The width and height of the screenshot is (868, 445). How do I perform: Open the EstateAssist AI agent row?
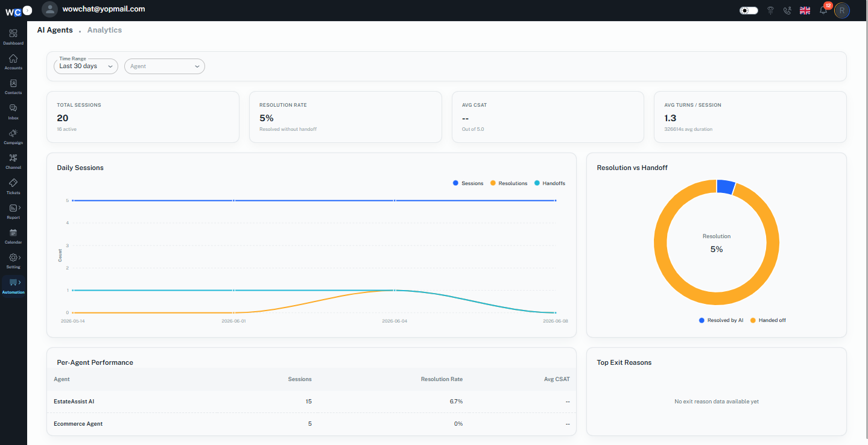pos(311,401)
